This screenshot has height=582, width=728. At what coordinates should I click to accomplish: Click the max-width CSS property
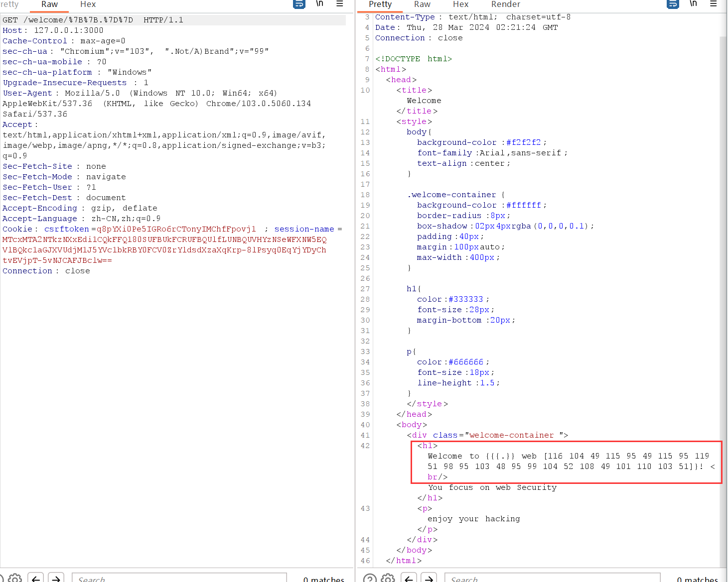point(439,257)
